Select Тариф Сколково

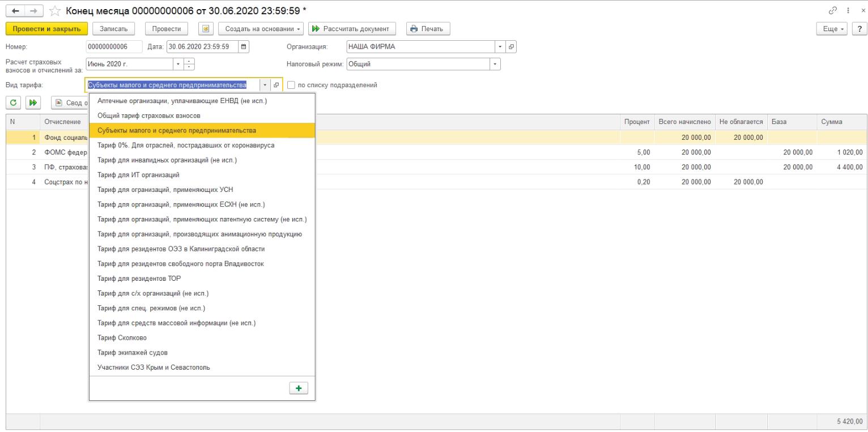[202, 338]
